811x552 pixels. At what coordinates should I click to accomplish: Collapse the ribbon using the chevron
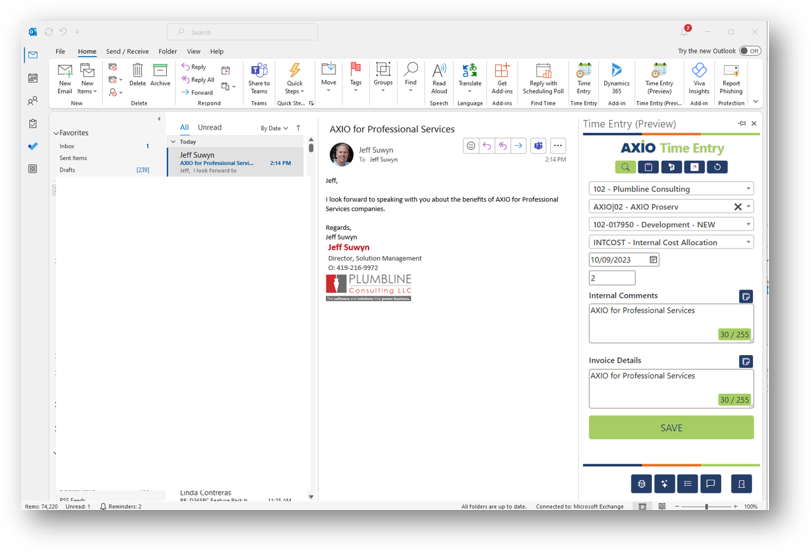(756, 101)
